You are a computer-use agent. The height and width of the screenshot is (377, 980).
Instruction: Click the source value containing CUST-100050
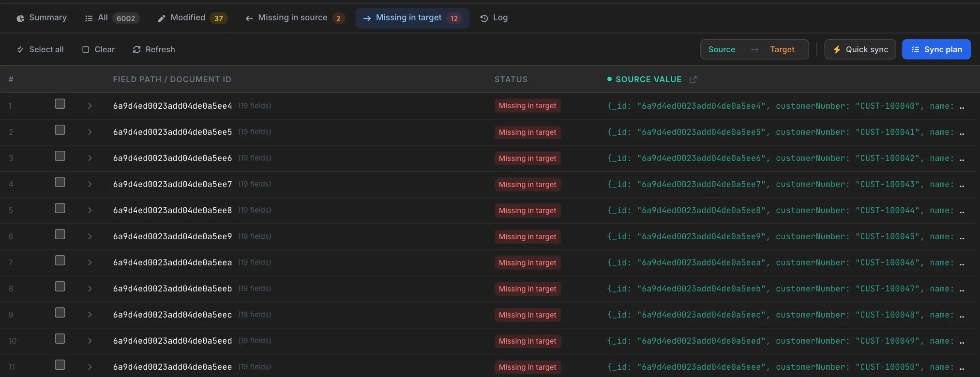(x=785, y=367)
